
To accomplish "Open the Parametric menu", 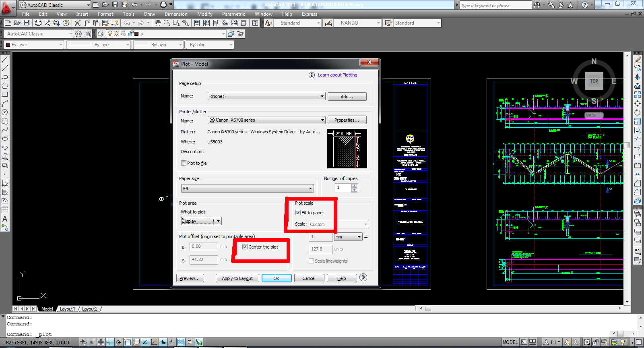I will coord(233,14).
